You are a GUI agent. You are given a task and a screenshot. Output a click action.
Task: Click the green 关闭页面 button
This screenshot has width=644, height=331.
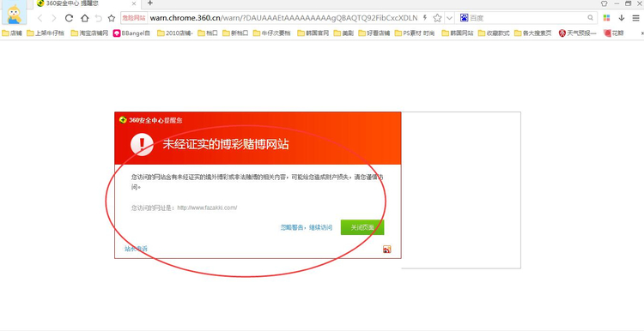362,227
